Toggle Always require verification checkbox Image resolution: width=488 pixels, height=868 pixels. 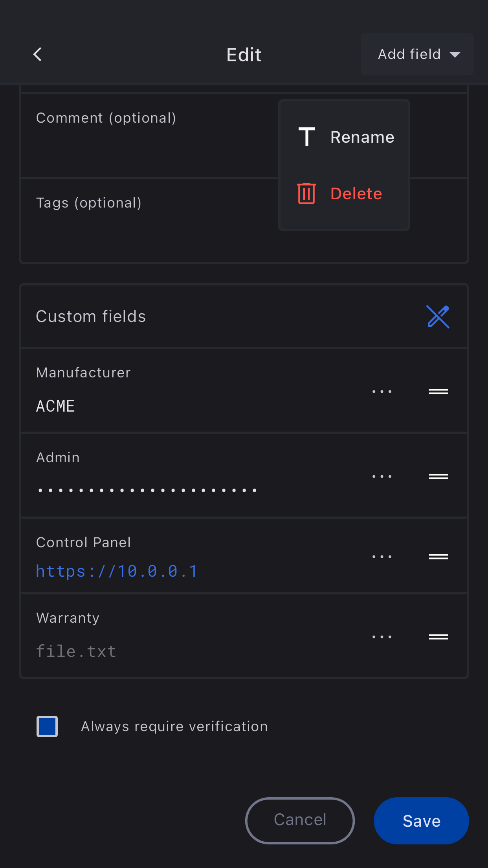(47, 726)
